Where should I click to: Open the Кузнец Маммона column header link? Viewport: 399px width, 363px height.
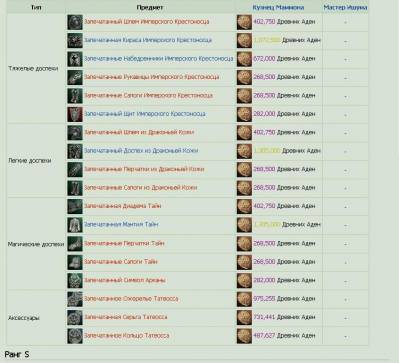pos(278,7)
